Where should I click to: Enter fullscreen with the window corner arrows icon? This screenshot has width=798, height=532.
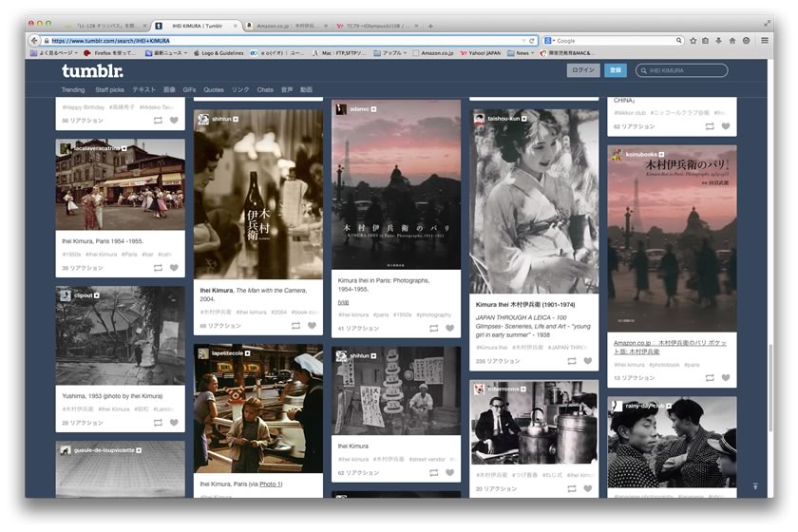767,24
